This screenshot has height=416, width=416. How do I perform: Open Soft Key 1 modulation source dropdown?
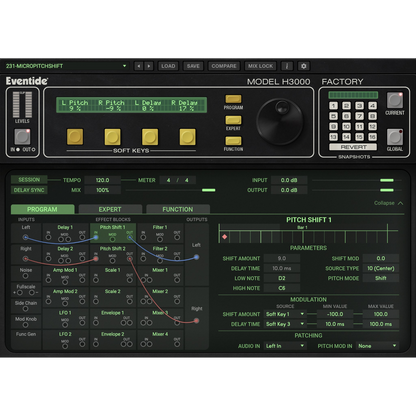click(285, 314)
